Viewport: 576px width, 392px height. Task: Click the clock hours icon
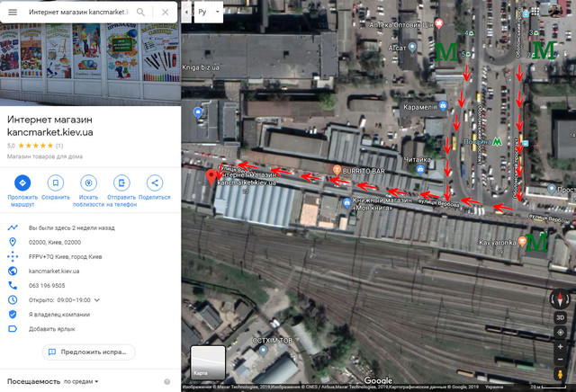pyautogui.click(x=13, y=300)
